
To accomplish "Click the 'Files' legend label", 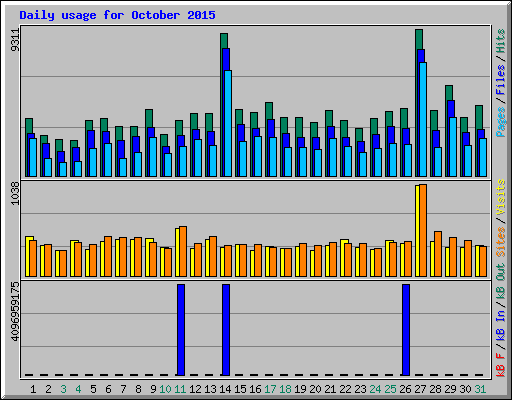I will pos(500,80).
